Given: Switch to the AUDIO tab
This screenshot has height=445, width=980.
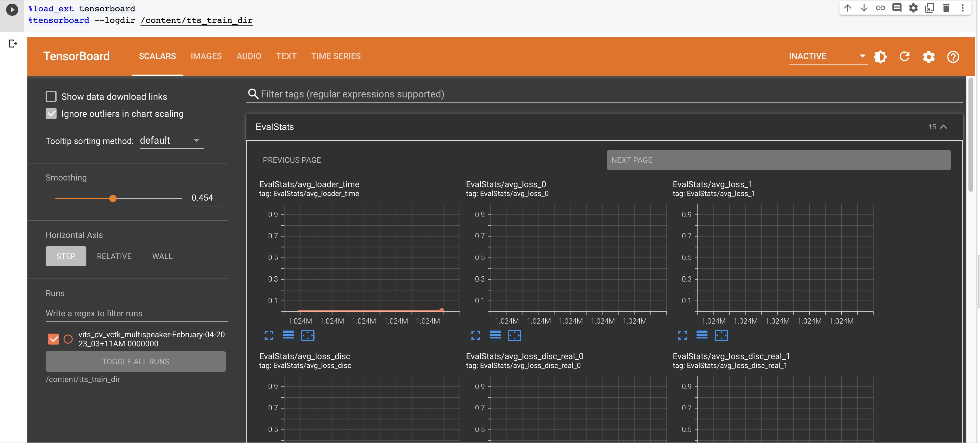Looking at the screenshot, I should tap(249, 56).
